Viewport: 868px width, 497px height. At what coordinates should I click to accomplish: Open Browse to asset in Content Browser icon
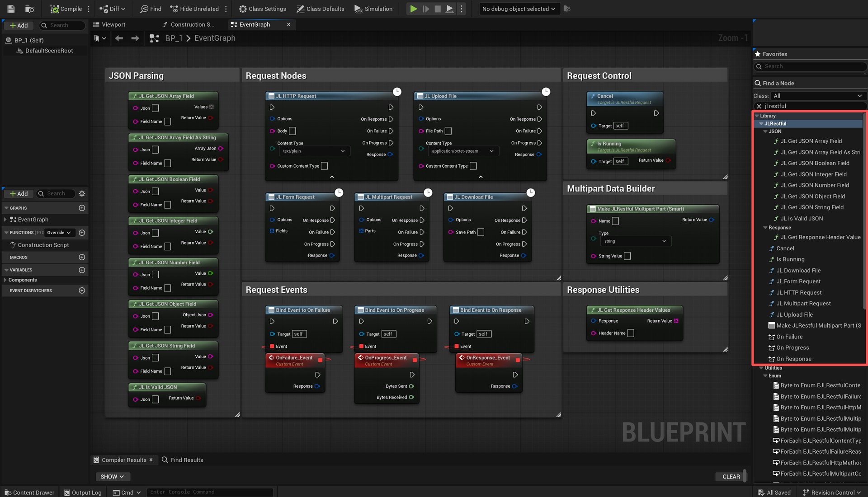click(29, 9)
